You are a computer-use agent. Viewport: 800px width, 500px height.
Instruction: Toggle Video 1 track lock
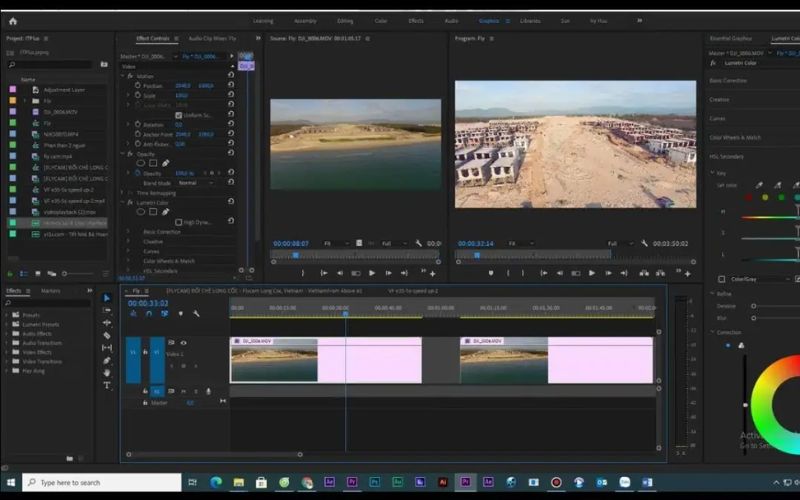coord(145,352)
